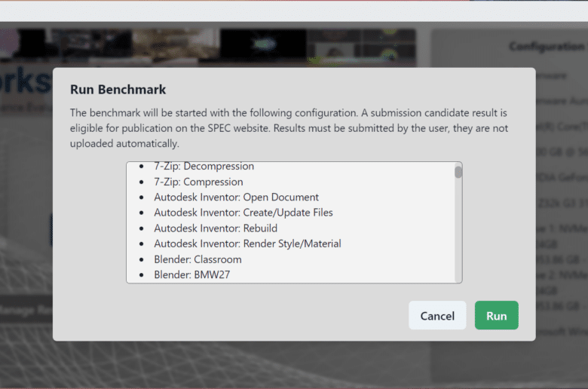Click the Run Benchmark dialog title
Screen dimensions: 588x389
118,90
